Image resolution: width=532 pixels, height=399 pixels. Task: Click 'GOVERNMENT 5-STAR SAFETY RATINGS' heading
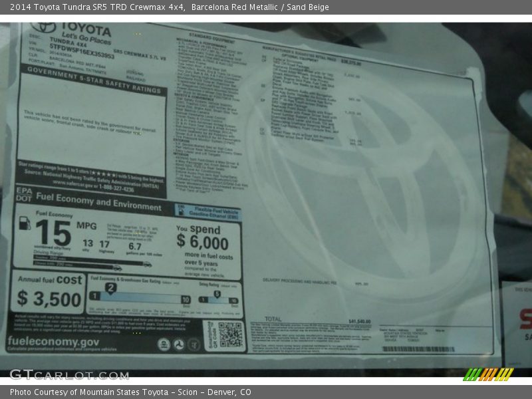(x=94, y=80)
